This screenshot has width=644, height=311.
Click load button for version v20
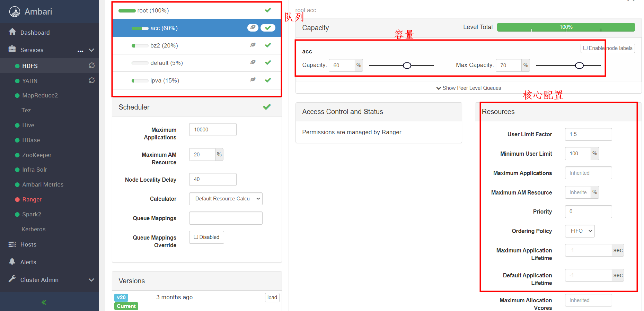[272, 297]
